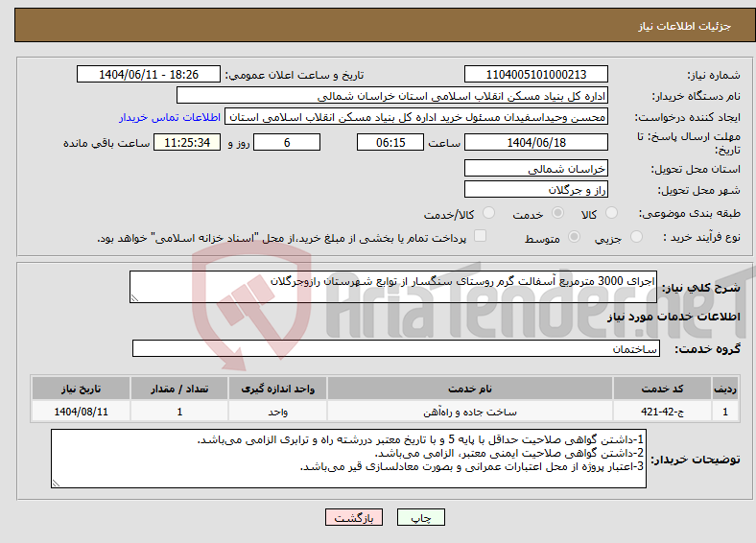
Task: Click the response deadline date 1404/06/18 field
Action: click(x=535, y=142)
